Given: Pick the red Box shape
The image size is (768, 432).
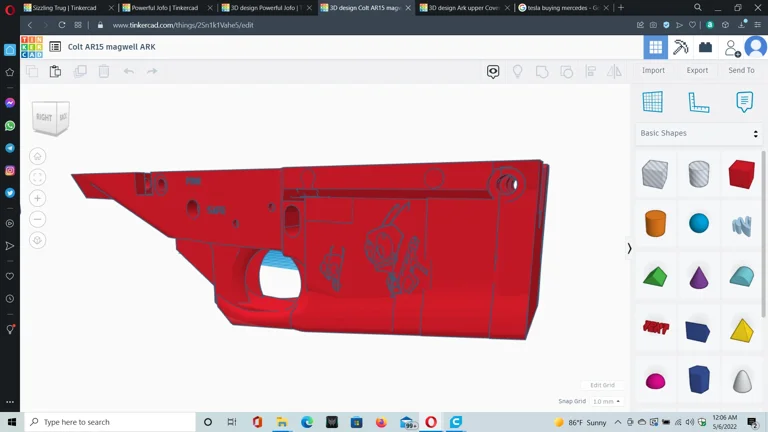Looking at the screenshot, I should (741, 174).
